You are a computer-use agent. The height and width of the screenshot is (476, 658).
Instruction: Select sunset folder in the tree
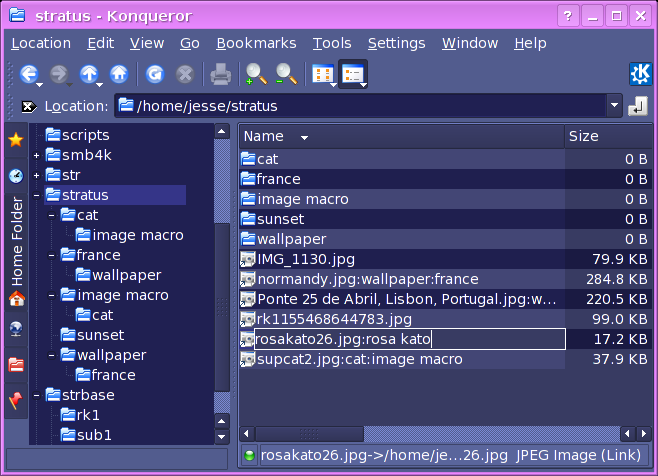pyautogui.click(x=92, y=335)
